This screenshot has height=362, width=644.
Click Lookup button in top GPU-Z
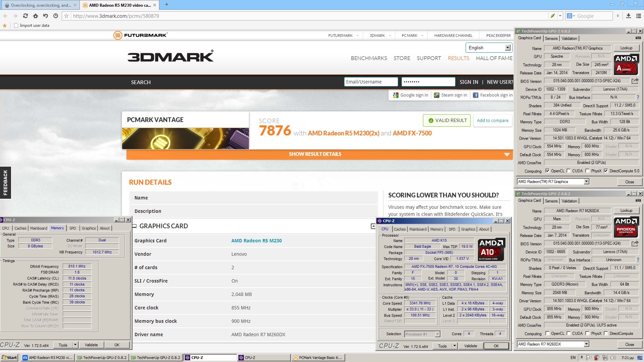626,48
